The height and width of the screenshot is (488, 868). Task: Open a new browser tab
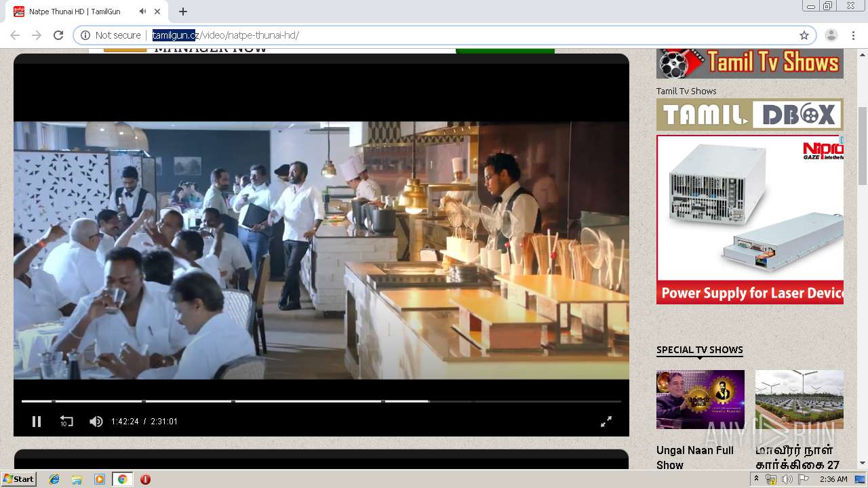[183, 12]
